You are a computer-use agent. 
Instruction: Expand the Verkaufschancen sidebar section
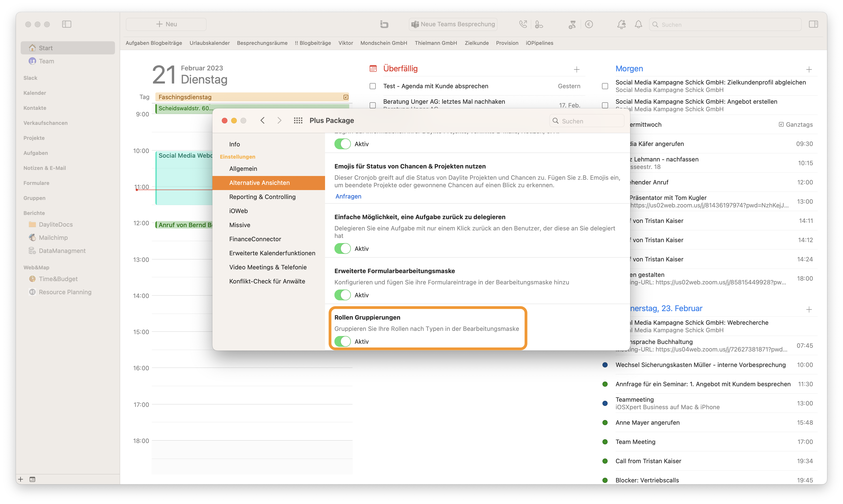coord(46,123)
